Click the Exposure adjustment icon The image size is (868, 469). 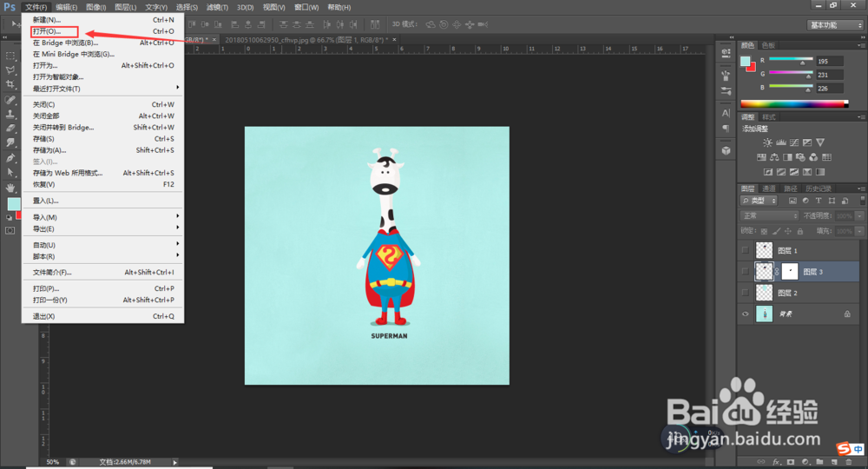pyautogui.click(x=807, y=142)
